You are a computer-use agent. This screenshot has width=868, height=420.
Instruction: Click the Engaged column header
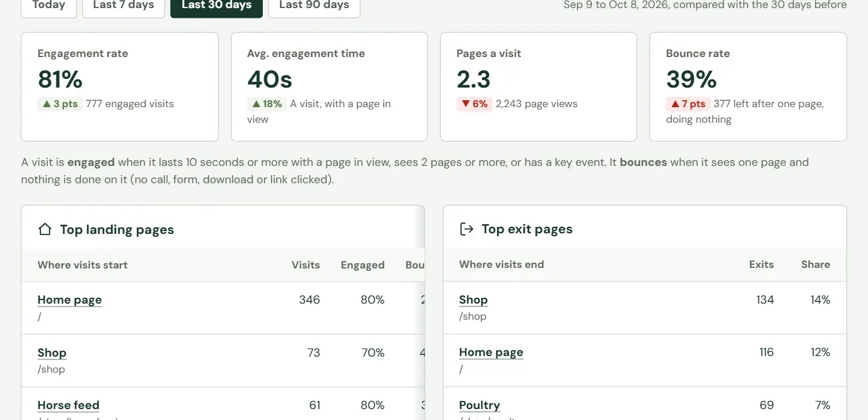pos(363,265)
